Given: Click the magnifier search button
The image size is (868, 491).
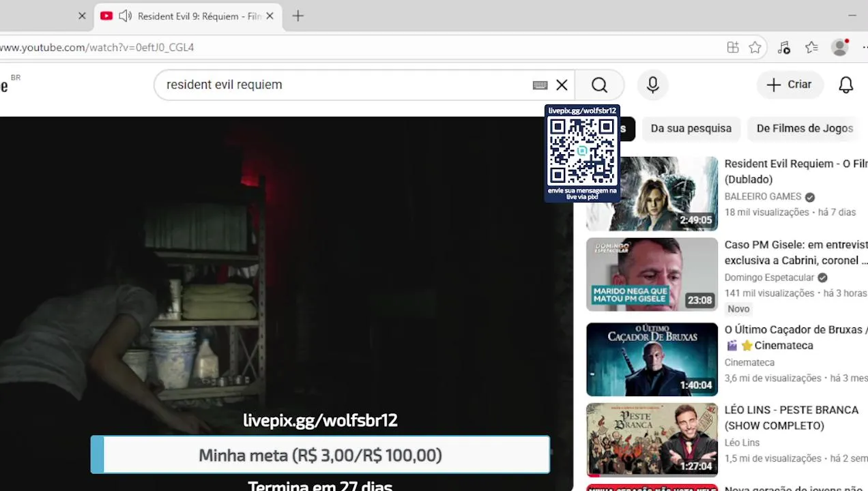Looking at the screenshot, I should (x=599, y=85).
